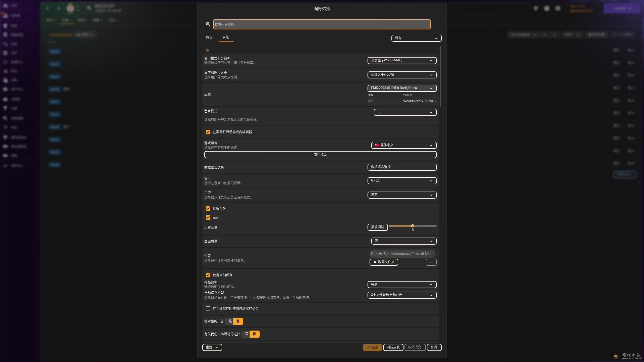Viewport: 644px width, 362px height.
Task: Set 针对性的广告 to 是
Action: pyautogui.click(x=230, y=321)
